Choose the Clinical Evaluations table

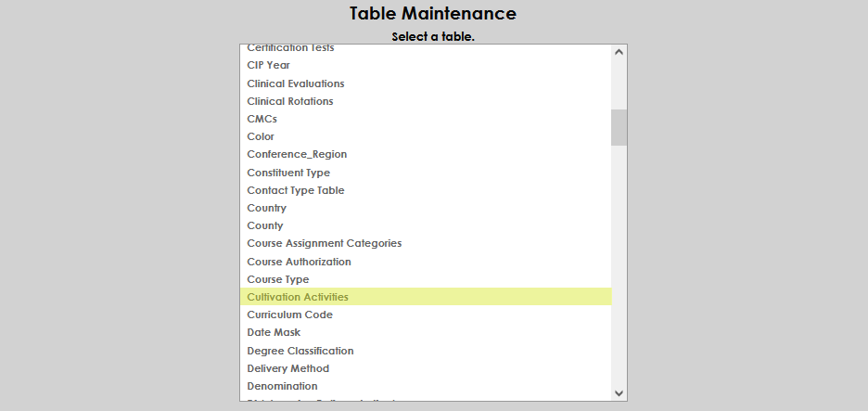[x=295, y=83]
